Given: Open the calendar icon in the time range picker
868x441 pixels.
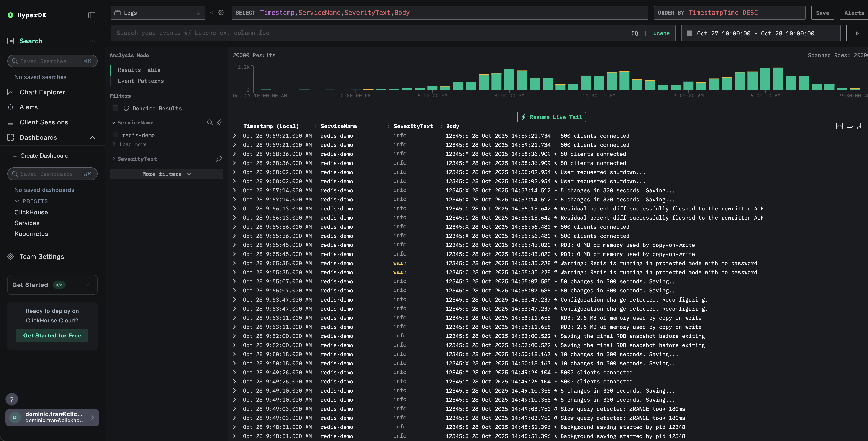Looking at the screenshot, I should (689, 33).
